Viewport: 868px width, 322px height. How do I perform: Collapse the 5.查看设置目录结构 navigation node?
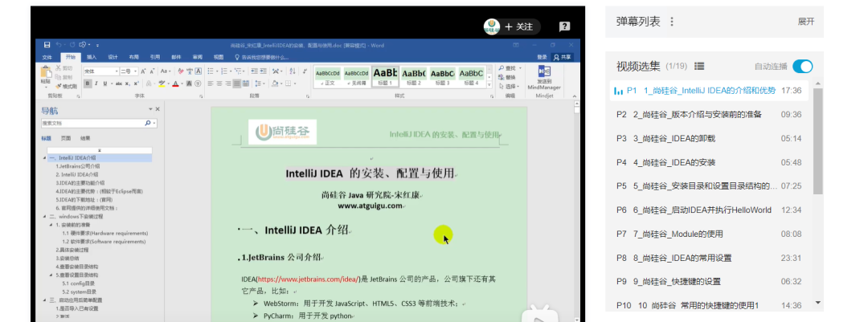tap(51, 275)
